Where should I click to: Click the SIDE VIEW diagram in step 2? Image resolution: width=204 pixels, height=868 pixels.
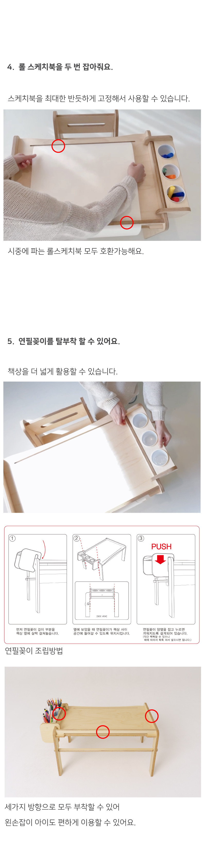tap(102, 600)
